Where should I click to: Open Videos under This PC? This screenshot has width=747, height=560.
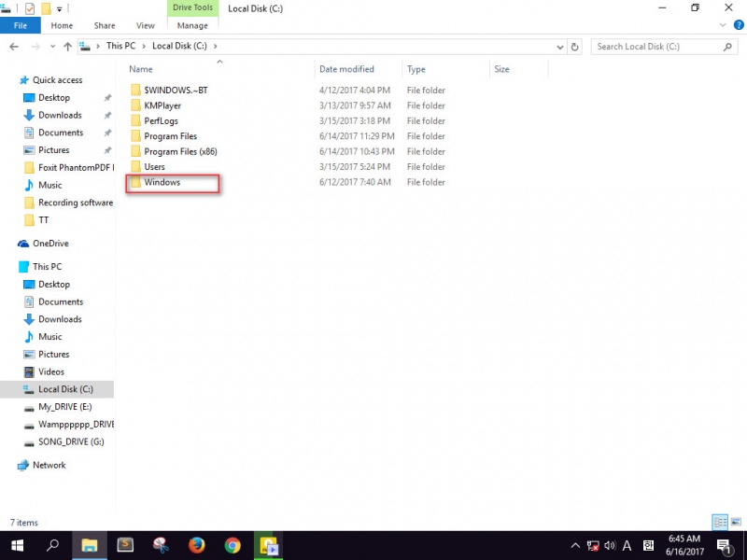pos(51,371)
